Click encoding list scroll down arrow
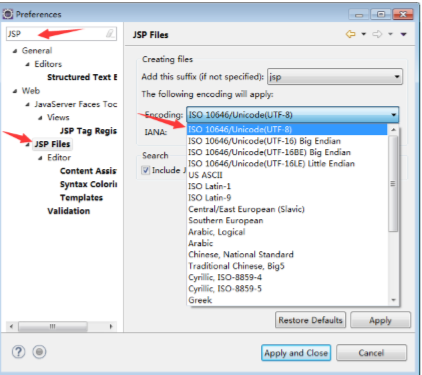The image size is (422, 375). pyautogui.click(x=393, y=300)
